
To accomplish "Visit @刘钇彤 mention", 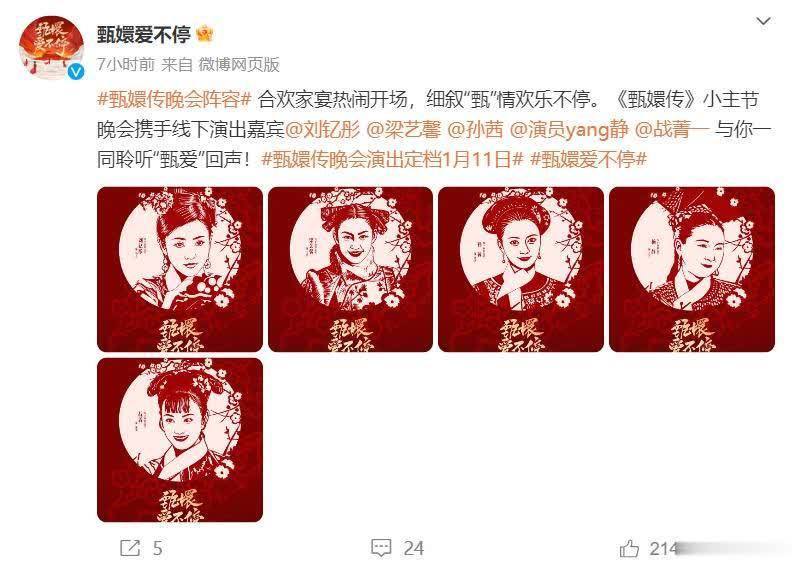I will pyautogui.click(x=323, y=130).
